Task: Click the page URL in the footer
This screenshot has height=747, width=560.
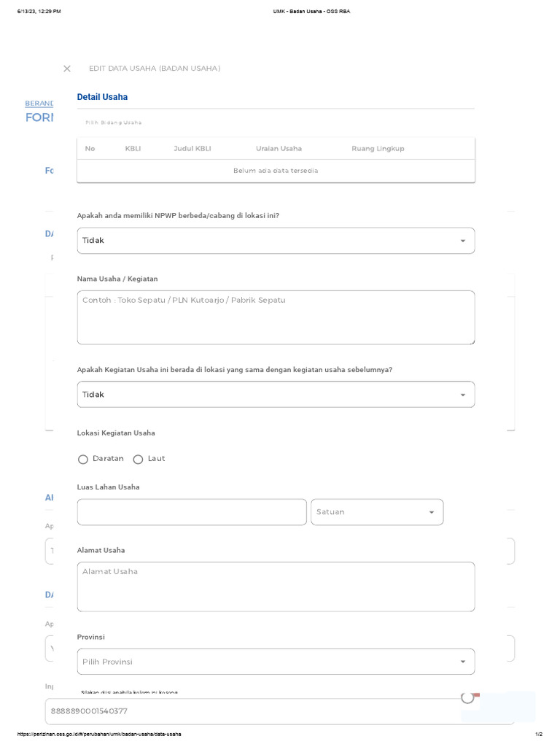Action: coord(99,734)
